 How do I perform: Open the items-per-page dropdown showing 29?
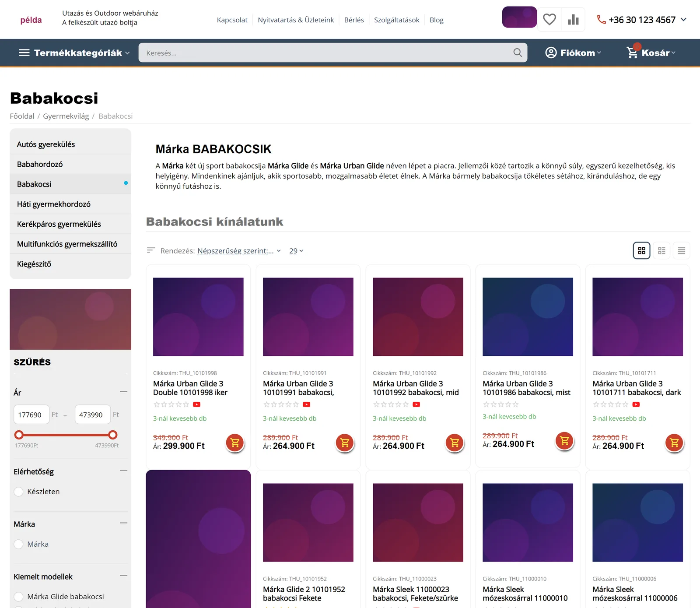point(296,251)
